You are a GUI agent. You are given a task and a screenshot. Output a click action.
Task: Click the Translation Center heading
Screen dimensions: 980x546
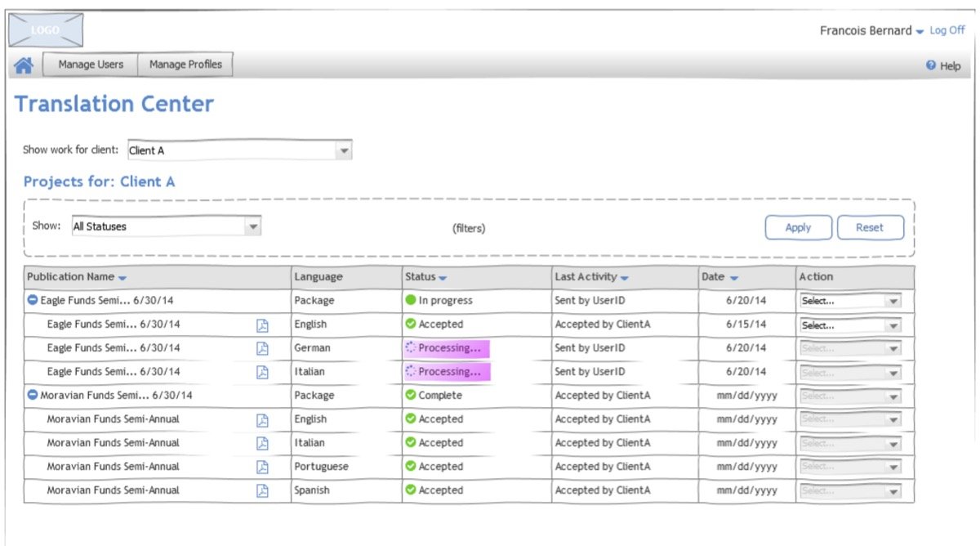click(114, 104)
